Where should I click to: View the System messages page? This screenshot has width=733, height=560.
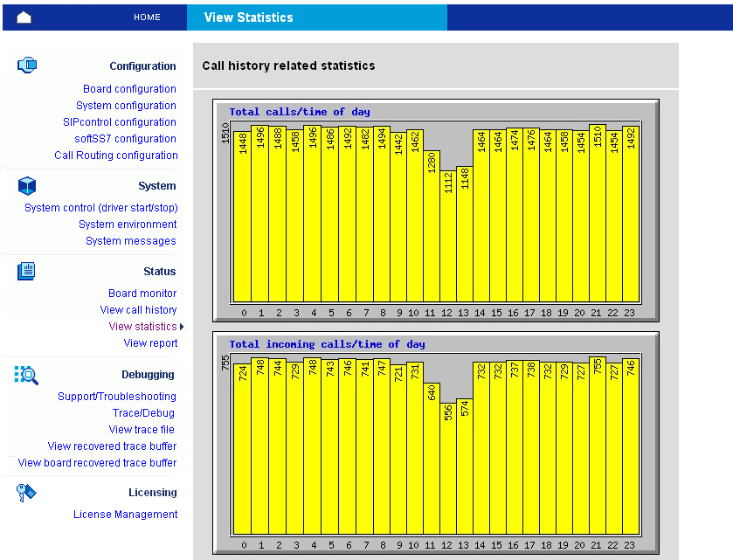point(131,241)
